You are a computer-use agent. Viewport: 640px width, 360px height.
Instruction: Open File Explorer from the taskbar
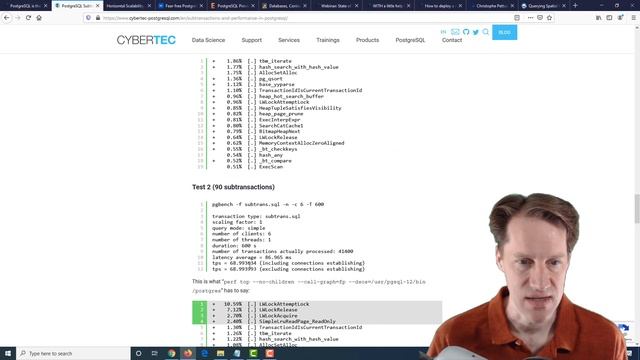(220, 353)
